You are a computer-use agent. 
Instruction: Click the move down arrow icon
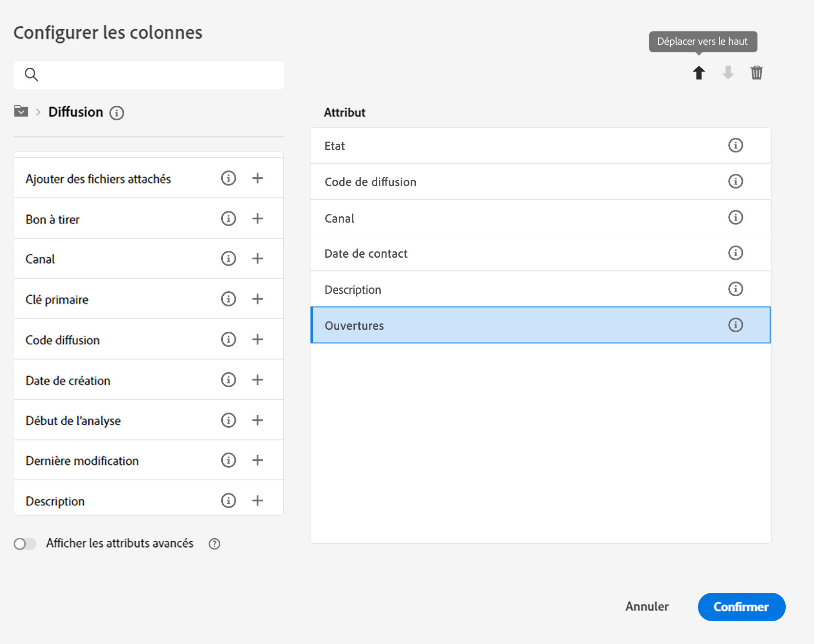click(728, 73)
